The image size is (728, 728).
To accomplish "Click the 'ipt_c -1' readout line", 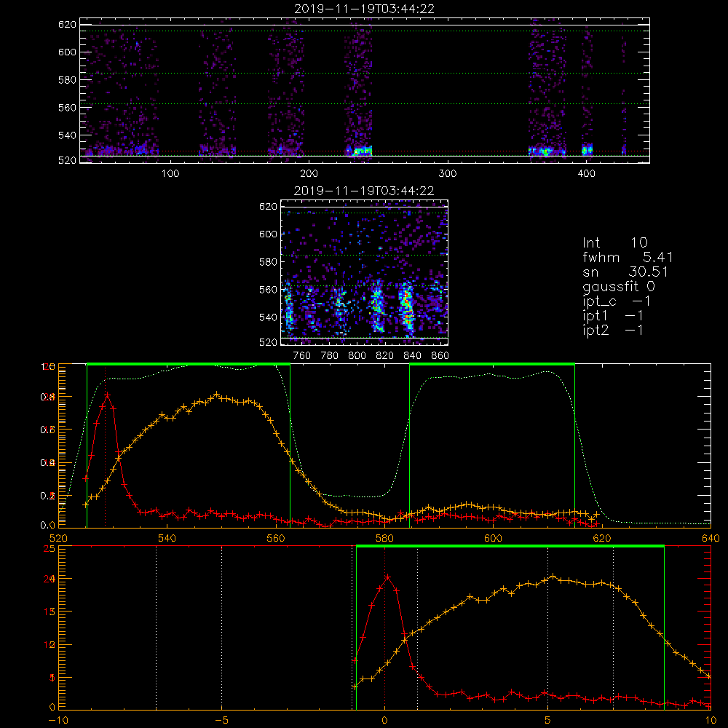I will (x=617, y=302).
